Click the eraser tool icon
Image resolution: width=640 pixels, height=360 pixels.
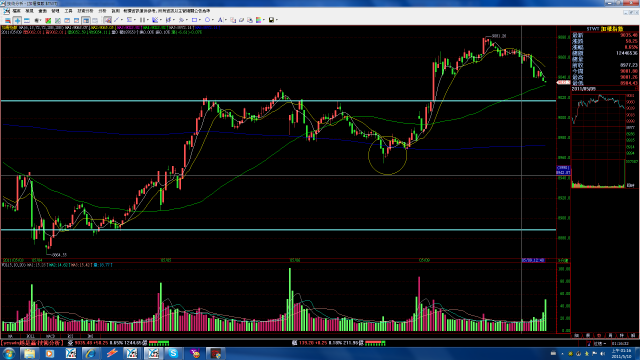pyautogui.click(x=241, y=20)
